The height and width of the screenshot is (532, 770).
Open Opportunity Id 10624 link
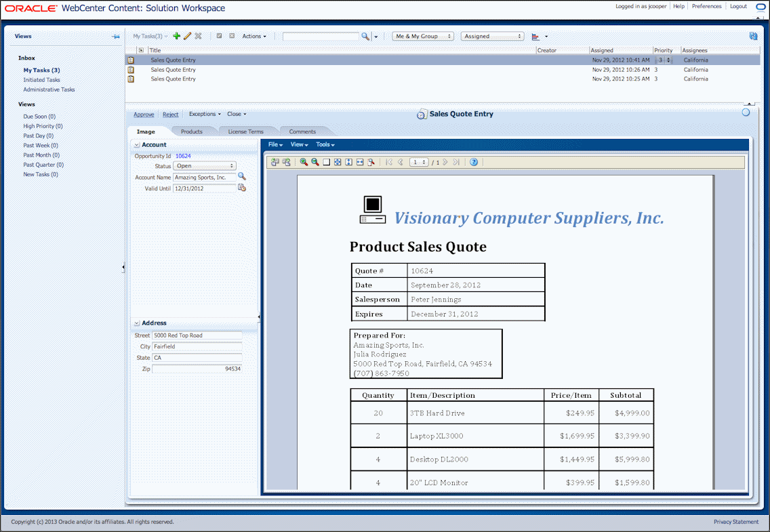tap(183, 156)
